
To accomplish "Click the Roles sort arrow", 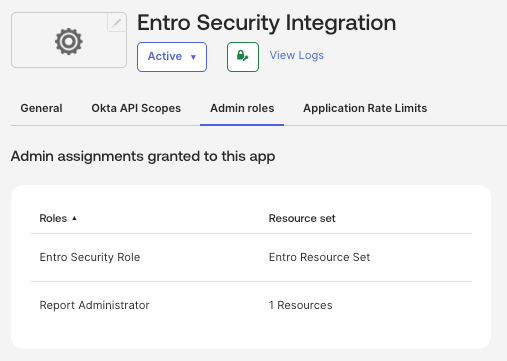I will tap(74, 218).
